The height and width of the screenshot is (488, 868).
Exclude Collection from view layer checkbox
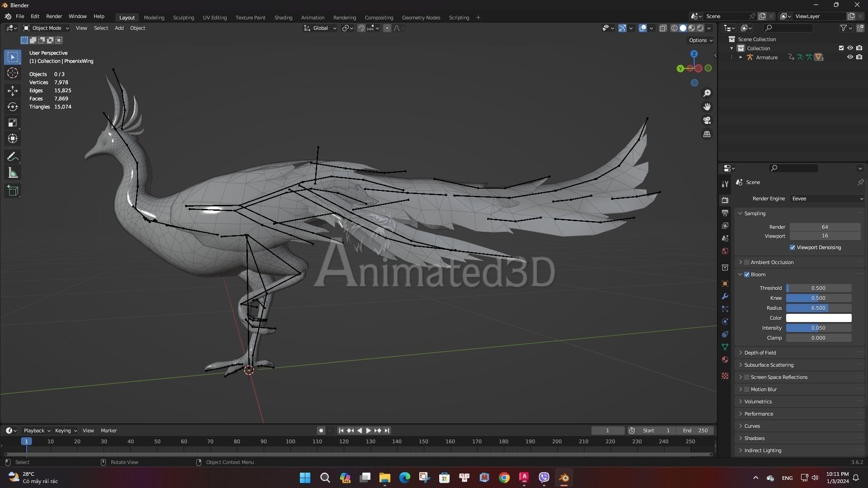pos(841,48)
